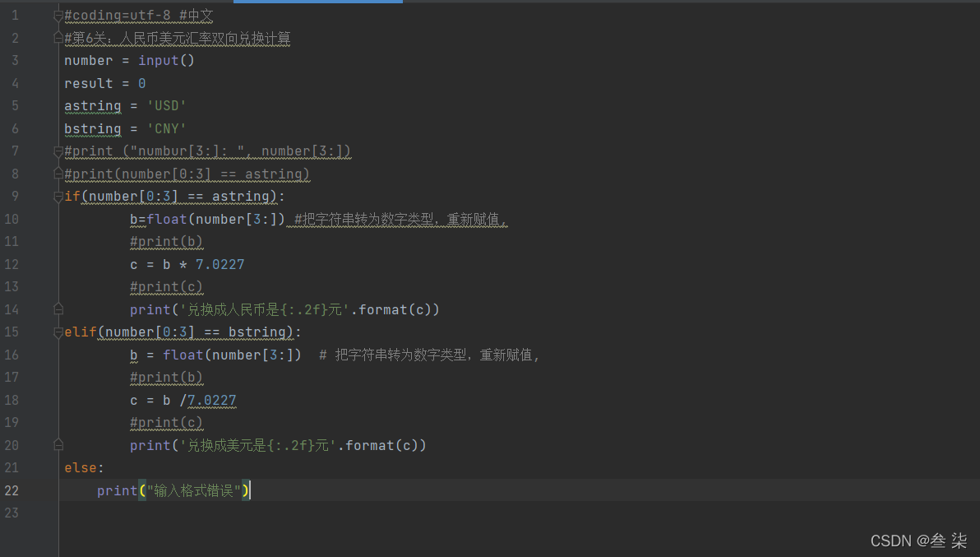
Task: Click the '# 把字符串转为数字类型' comment on line 16
Action: coord(429,355)
